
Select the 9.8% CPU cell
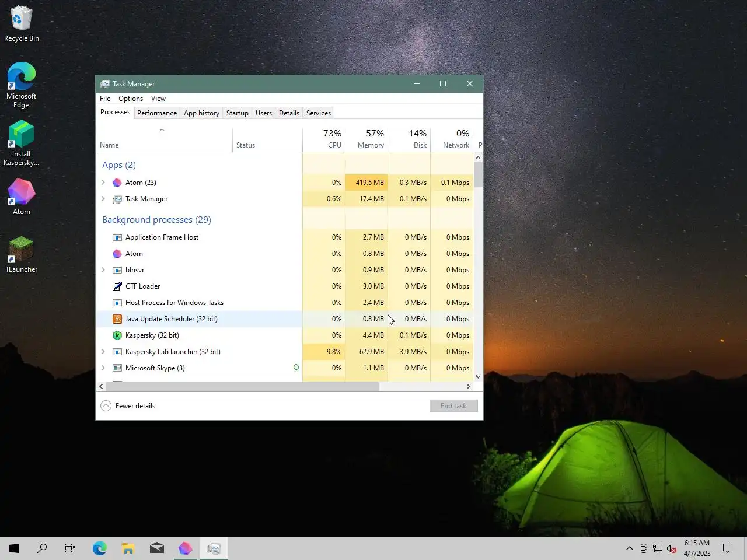pos(324,352)
